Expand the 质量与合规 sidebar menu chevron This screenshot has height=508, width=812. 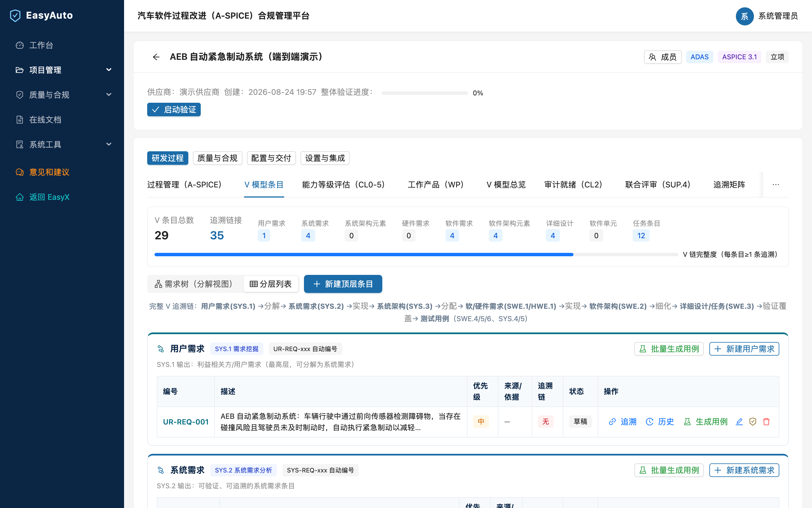click(109, 95)
